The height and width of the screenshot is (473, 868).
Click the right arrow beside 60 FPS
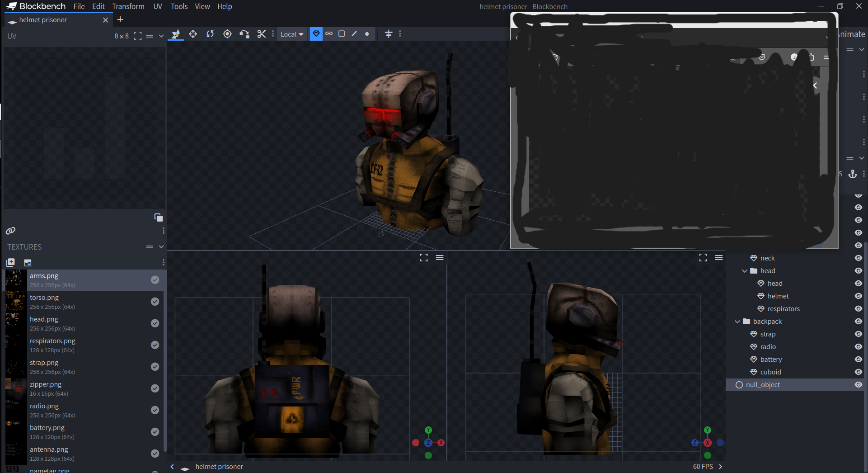coord(721,467)
